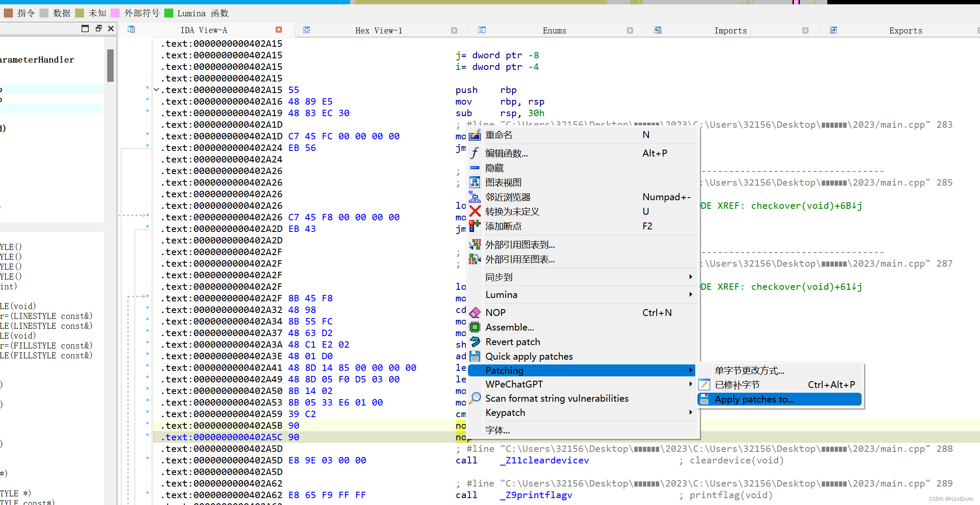Viewport: 980px width, 505px height.
Task: Close the Imports tab
Action: click(x=805, y=30)
